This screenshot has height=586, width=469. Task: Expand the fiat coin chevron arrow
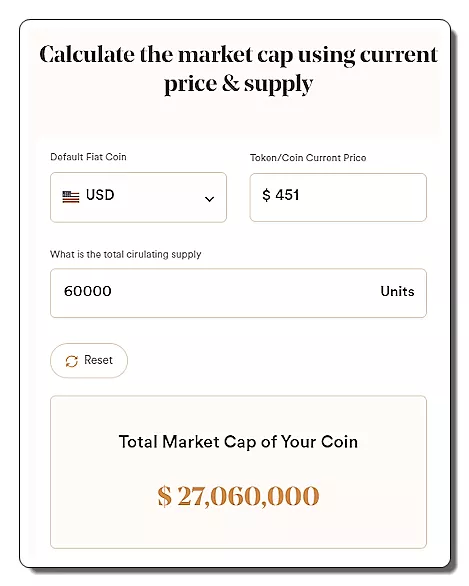pyautogui.click(x=210, y=199)
